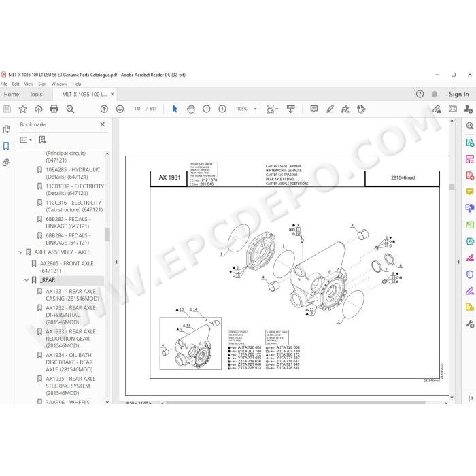Open the find text magnifier tool
Image resolution: width=476 pixels, height=476 pixels.
coord(70,109)
